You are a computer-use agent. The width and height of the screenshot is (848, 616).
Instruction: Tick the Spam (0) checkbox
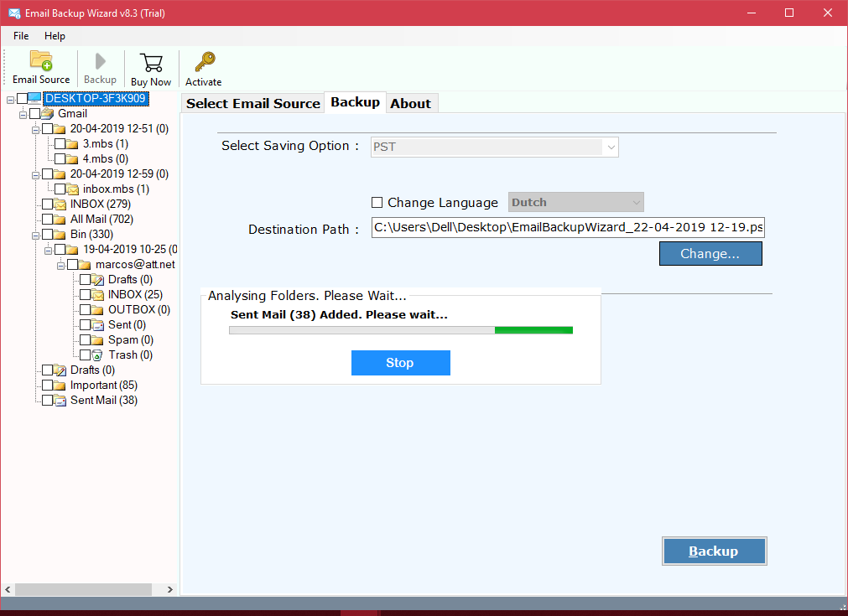click(86, 340)
